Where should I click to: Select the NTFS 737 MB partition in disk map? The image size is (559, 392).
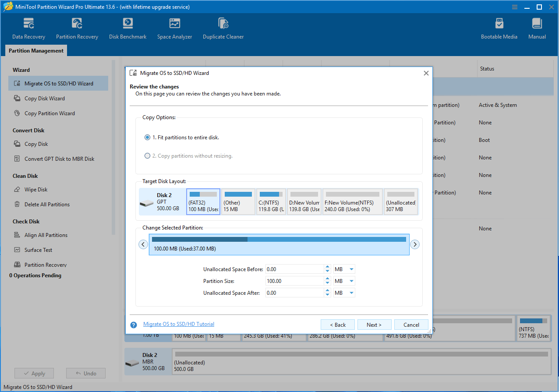534,328
